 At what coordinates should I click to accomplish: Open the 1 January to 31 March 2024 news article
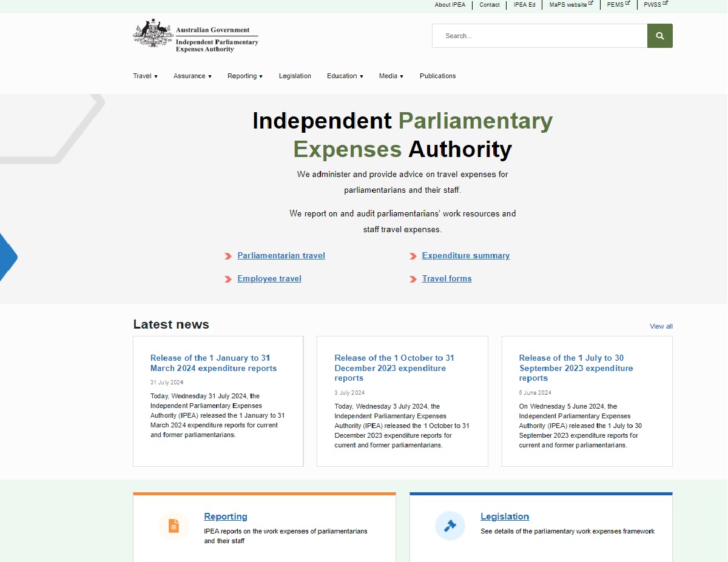coord(213,363)
